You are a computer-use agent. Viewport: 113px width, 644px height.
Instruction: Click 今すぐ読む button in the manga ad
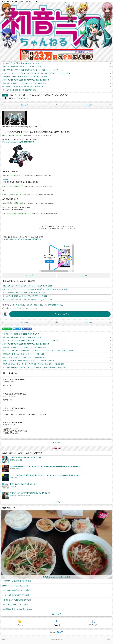point(49,261)
